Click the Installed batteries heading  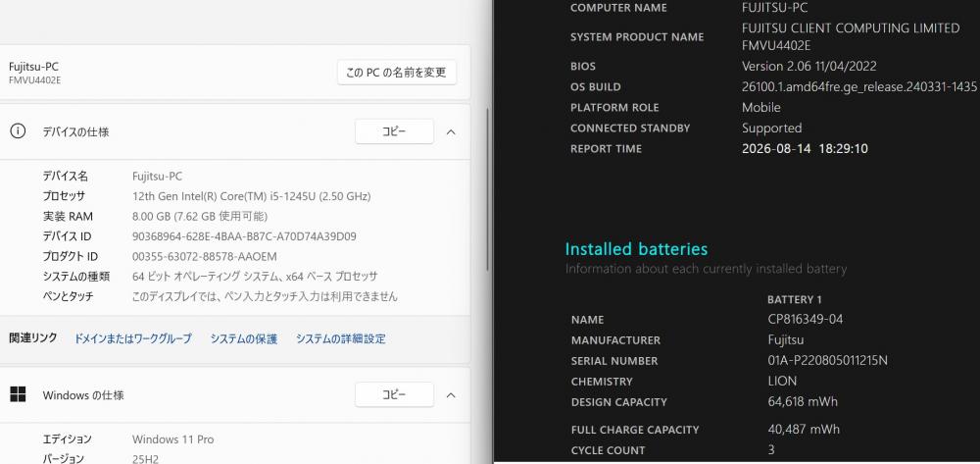pyautogui.click(x=636, y=249)
